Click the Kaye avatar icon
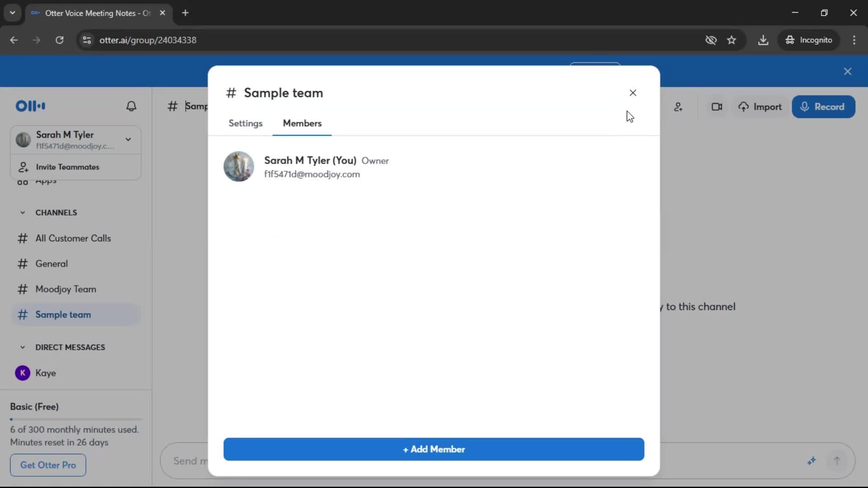868x488 pixels. [x=23, y=373]
